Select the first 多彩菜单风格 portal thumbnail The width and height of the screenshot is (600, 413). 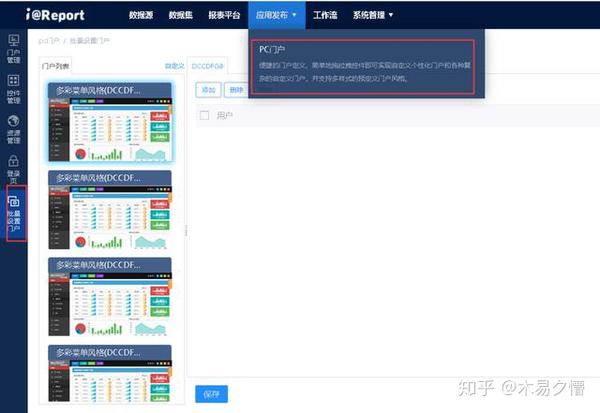(110, 122)
